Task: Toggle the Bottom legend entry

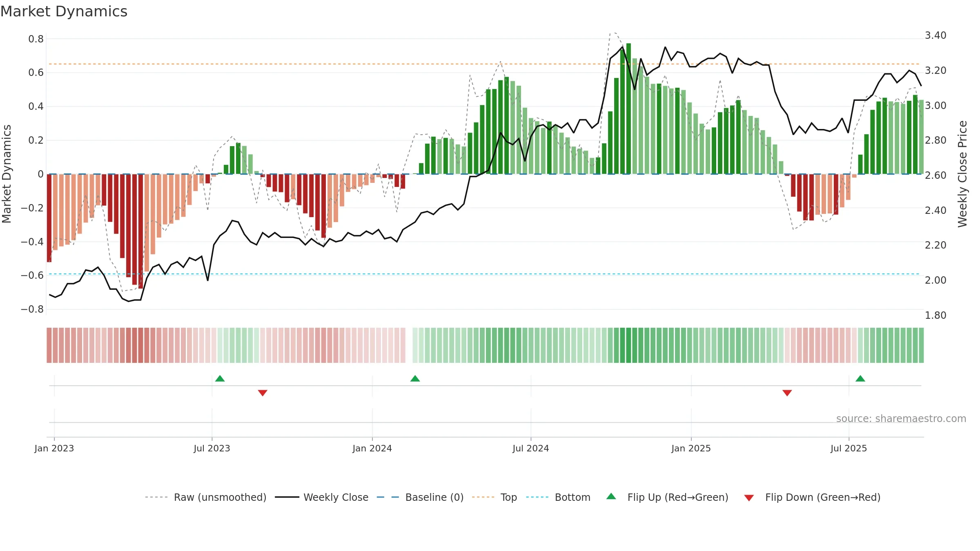Action: (559, 497)
